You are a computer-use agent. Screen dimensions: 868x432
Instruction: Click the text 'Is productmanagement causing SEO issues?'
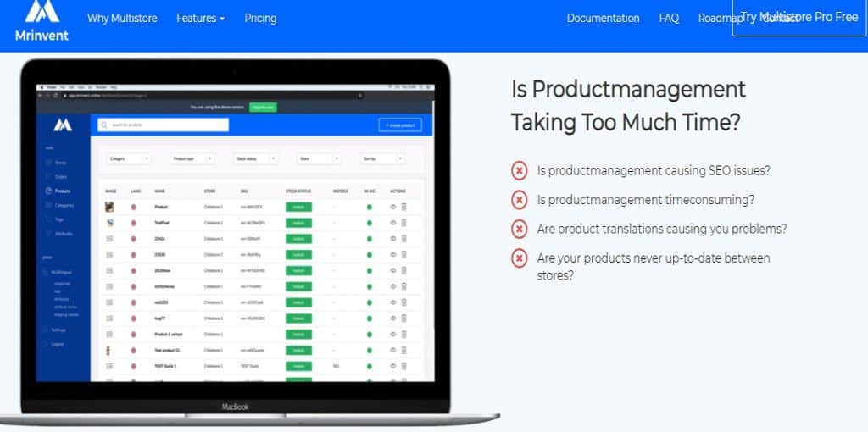click(654, 170)
